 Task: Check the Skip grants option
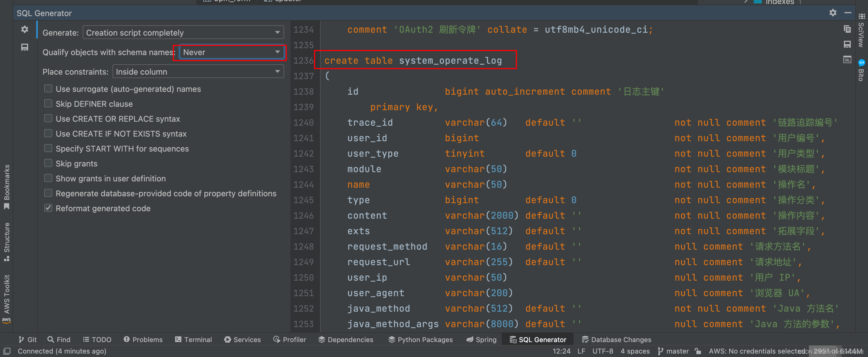tap(49, 163)
